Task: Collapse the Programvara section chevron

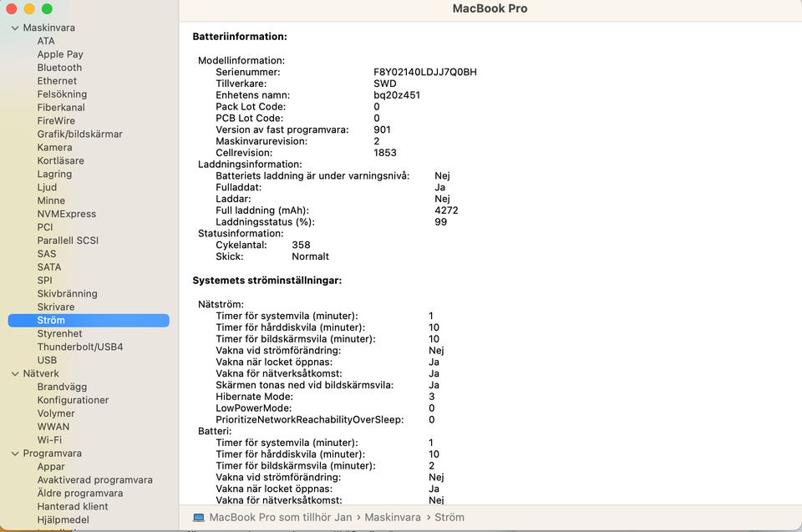Action: (15, 453)
